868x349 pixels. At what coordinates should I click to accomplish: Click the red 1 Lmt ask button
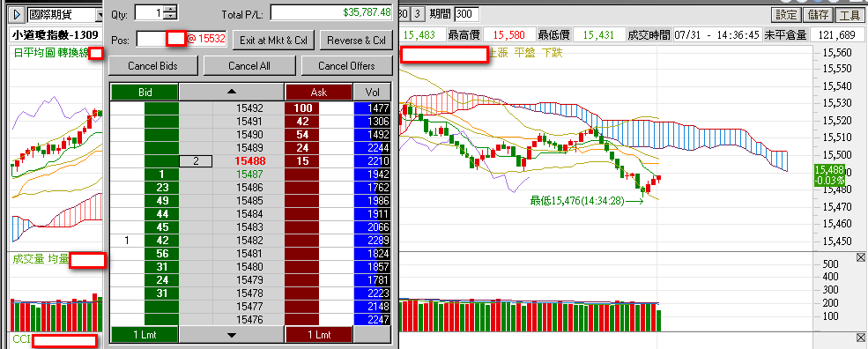318,335
